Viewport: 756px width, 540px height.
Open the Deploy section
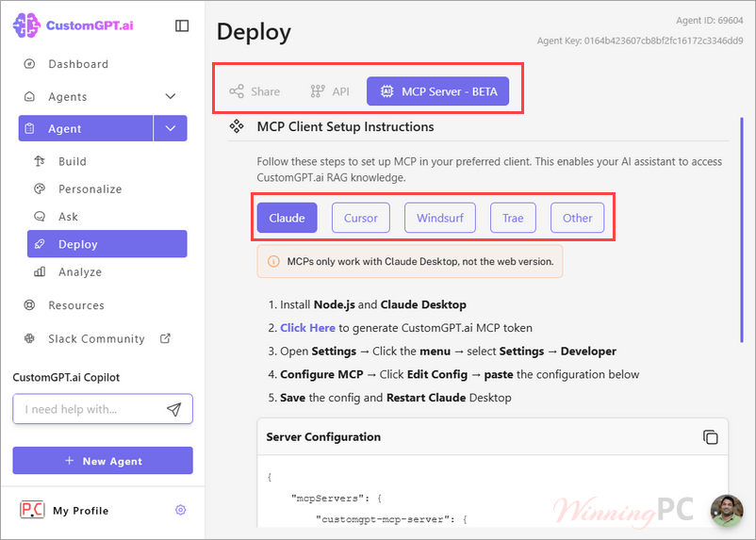(107, 244)
